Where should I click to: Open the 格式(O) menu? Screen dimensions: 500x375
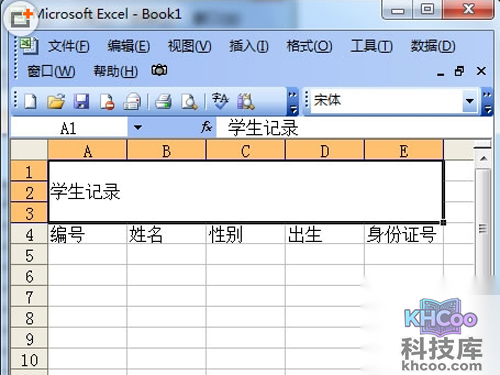pyautogui.click(x=309, y=46)
